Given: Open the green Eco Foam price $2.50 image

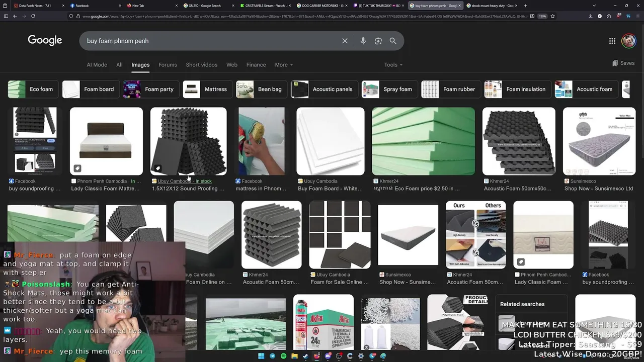Looking at the screenshot, I should [423, 141].
